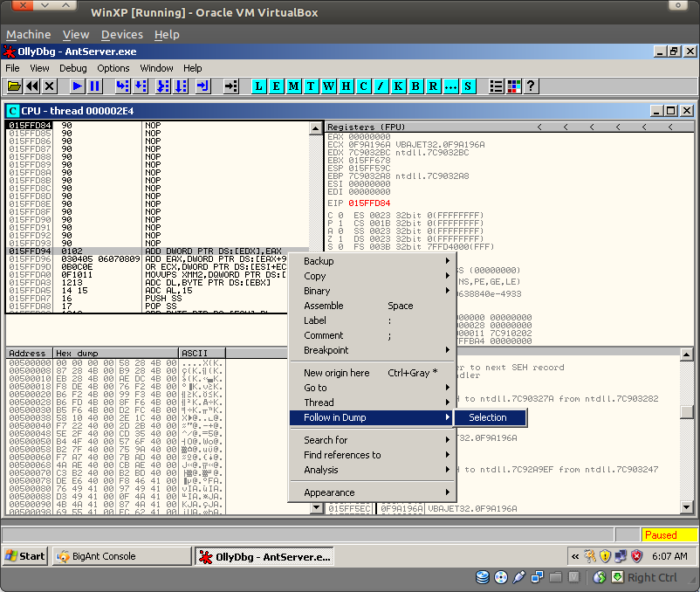Viewport: 700px width, 592px height.
Task: Open VirtualBox Devices menu
Action: [122, 34]
